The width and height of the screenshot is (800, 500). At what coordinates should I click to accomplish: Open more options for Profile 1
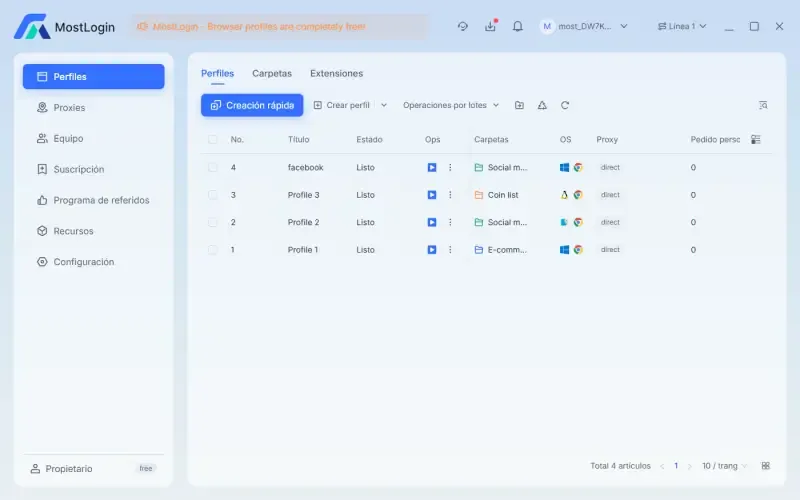click(x=450, y=249)
